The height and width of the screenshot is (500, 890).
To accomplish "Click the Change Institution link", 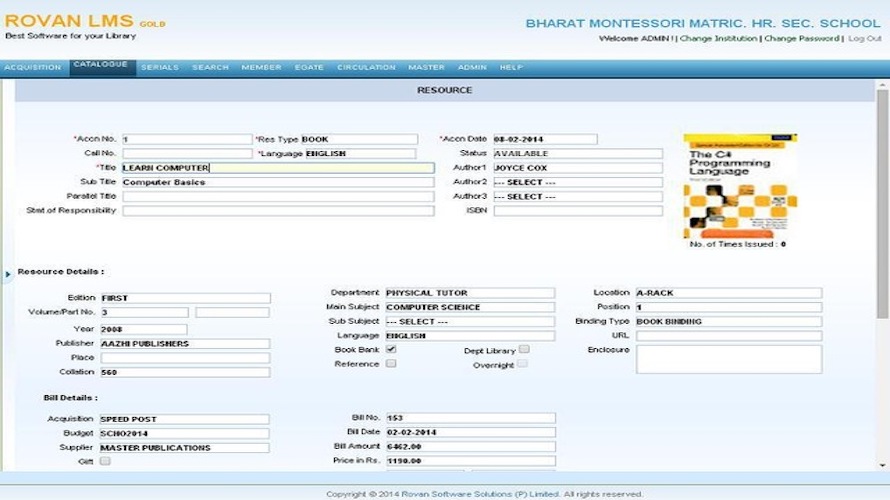I will click(719, 39).
